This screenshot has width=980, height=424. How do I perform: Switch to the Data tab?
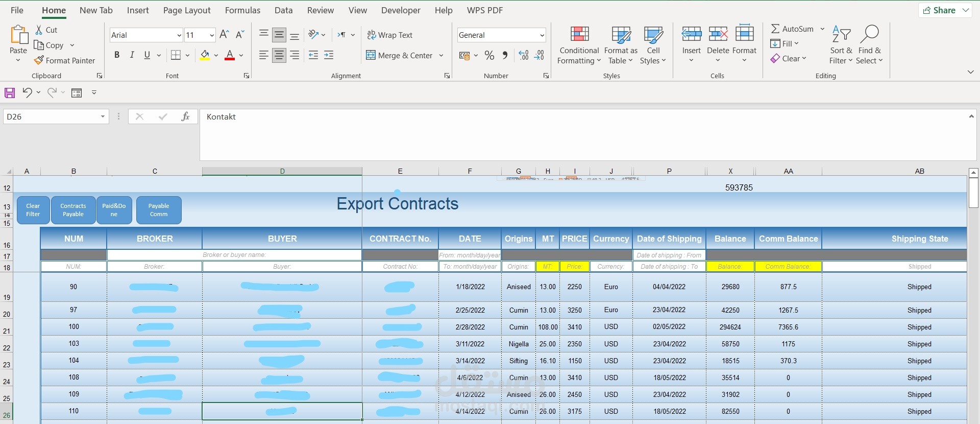tap(283, 10)
